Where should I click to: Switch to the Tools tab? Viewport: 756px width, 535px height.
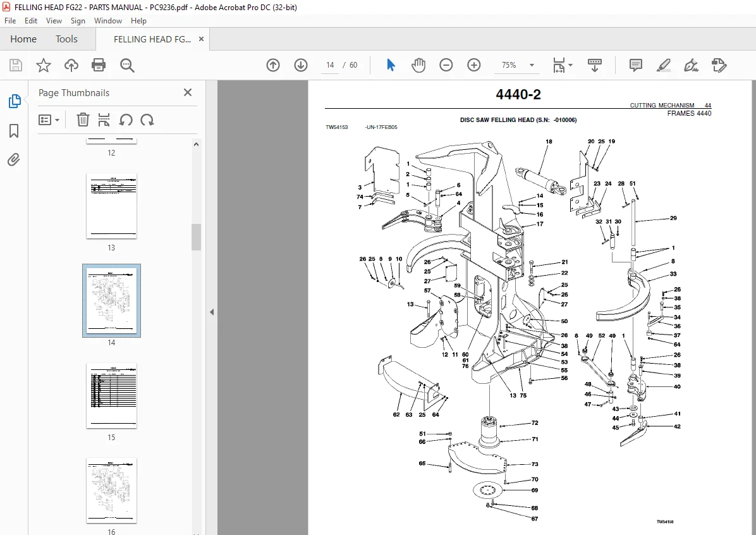[x=66, y=39]
